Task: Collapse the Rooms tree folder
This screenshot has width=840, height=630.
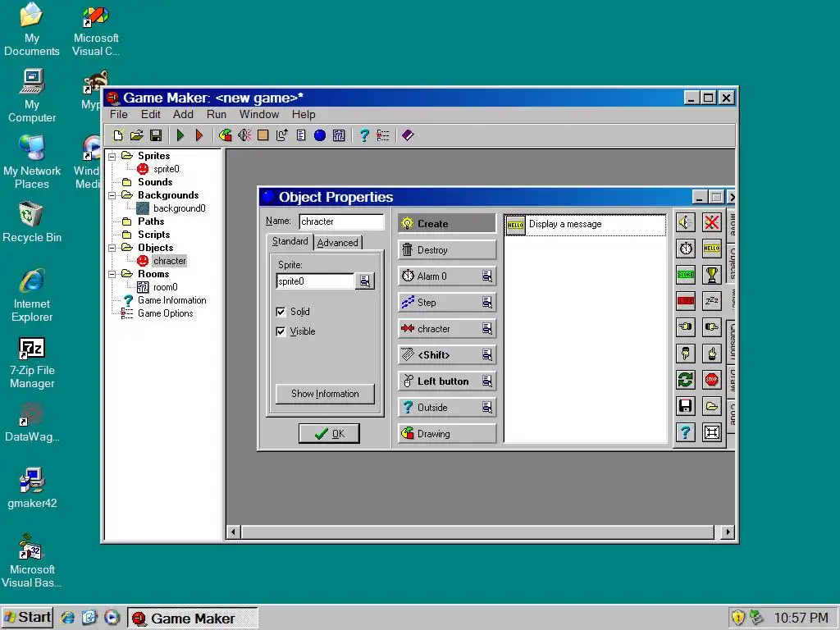Action: click(x=112, y=274)
